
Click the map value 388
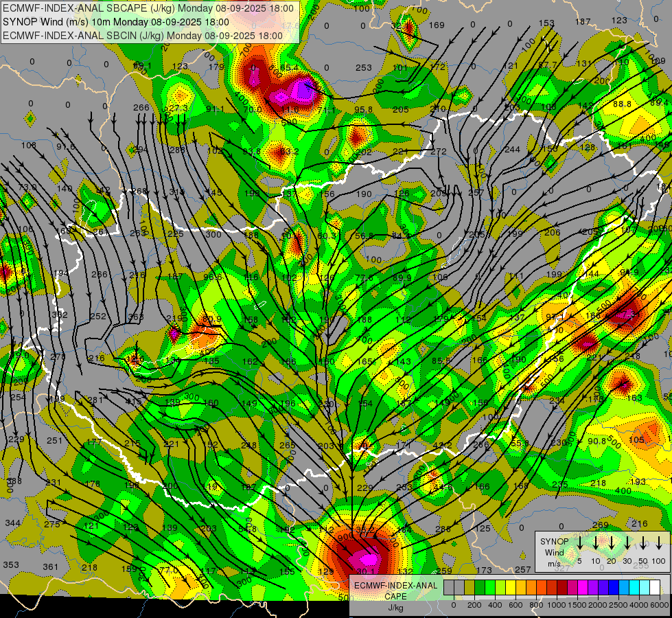click(14, 481)
